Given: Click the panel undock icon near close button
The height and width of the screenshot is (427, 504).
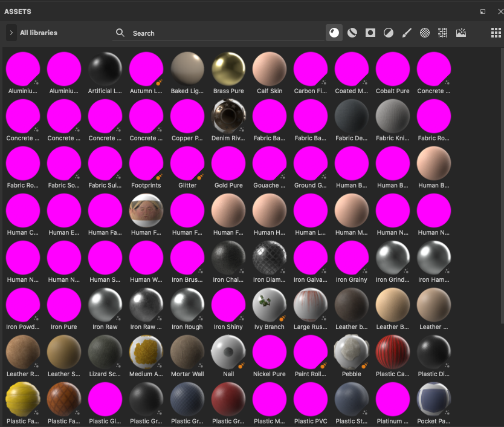Looking at the screenshot, I should tap(482, 11).
